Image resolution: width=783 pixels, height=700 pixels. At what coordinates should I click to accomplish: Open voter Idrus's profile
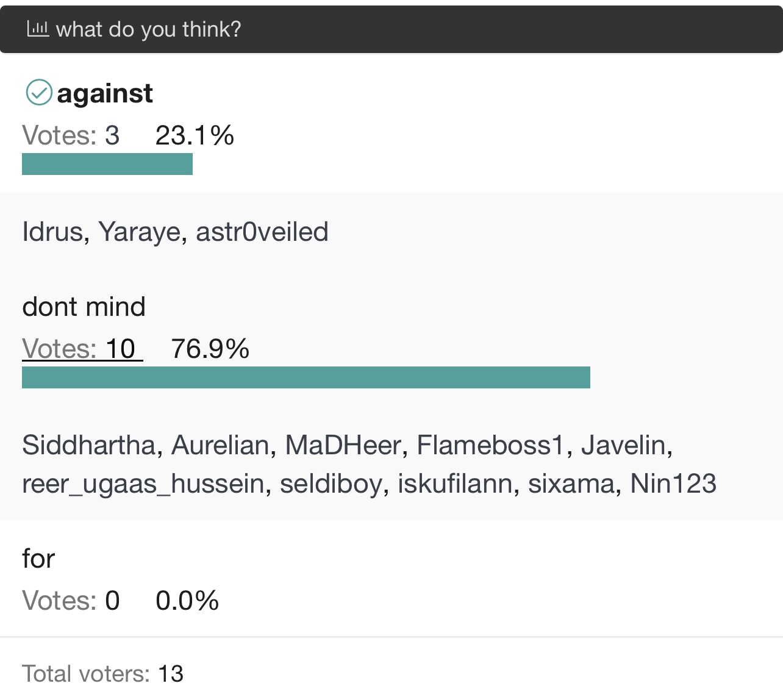click(x=52, y=232)
